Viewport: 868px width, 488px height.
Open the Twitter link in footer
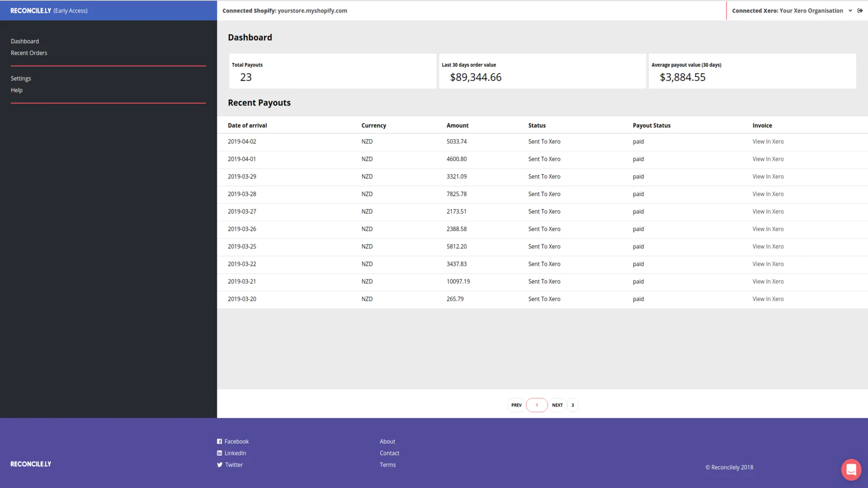tap(230, 465)
